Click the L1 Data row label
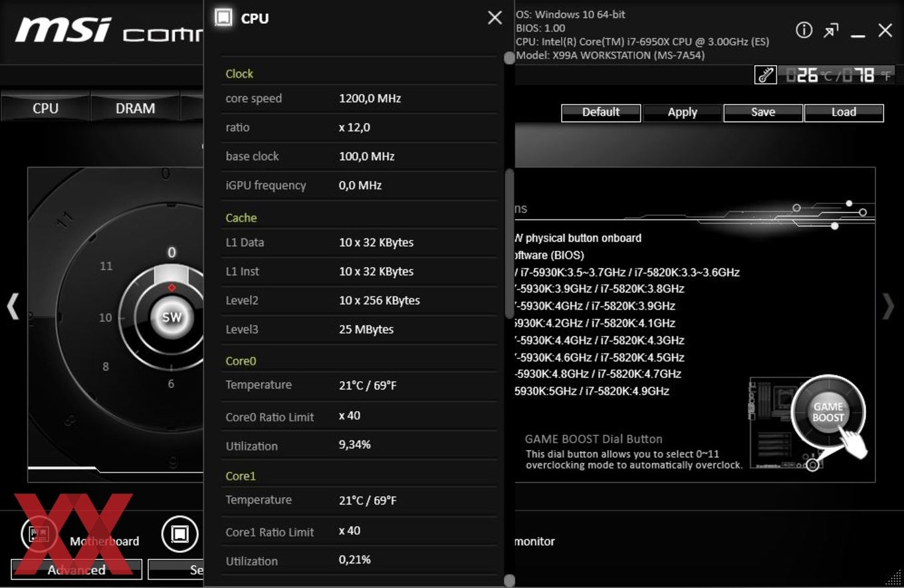Viewport: 904px width, 588px height. (x=245, y=243)
